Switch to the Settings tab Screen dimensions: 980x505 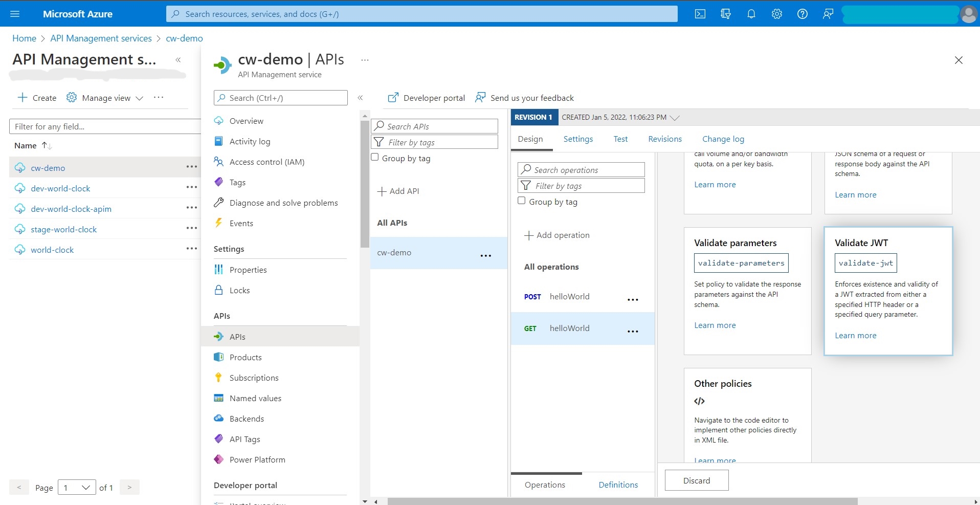pos(578,139)
